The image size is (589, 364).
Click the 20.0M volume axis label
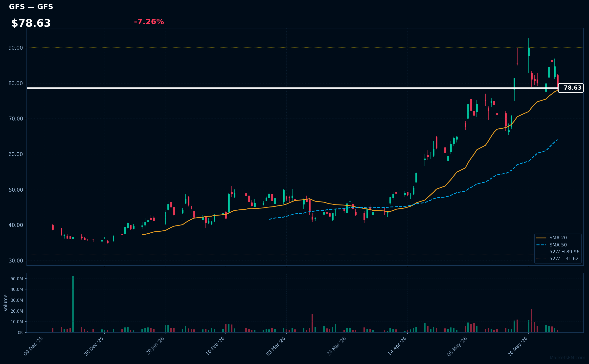(17, 311)
